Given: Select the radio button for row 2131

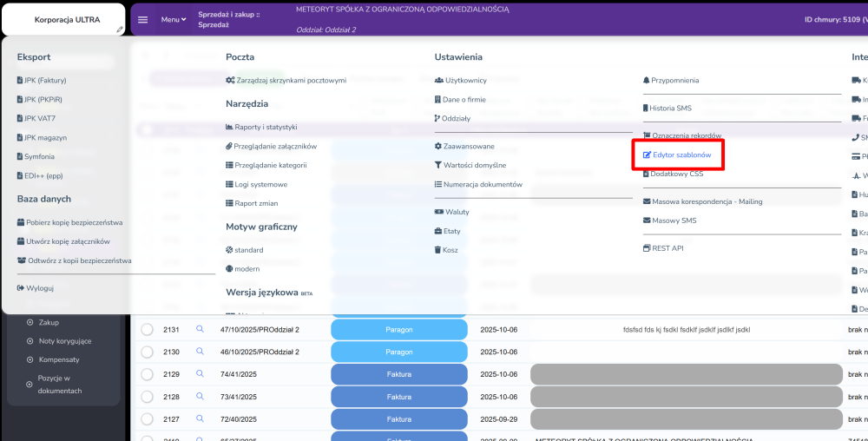Looking at the screenshot, I should [x=147, y=330].
